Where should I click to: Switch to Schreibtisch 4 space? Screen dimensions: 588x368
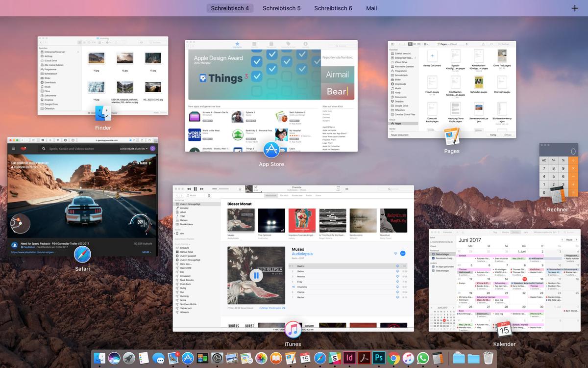pos(230,8)
